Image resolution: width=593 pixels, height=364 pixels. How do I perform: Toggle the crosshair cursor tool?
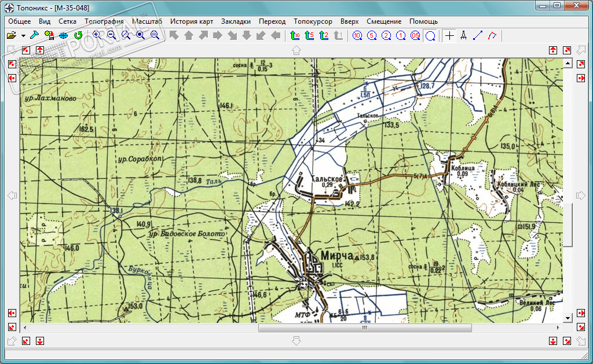pos(450,36)
